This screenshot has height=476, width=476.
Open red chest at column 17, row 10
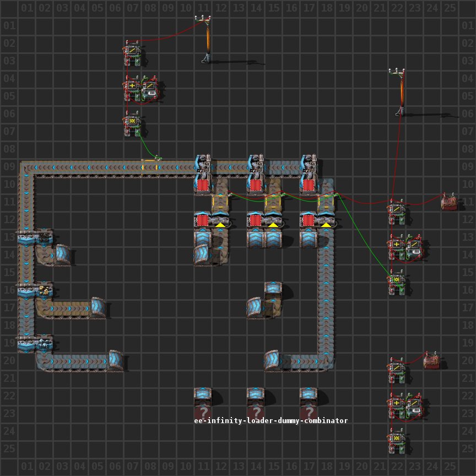click(x=308, y=185)
